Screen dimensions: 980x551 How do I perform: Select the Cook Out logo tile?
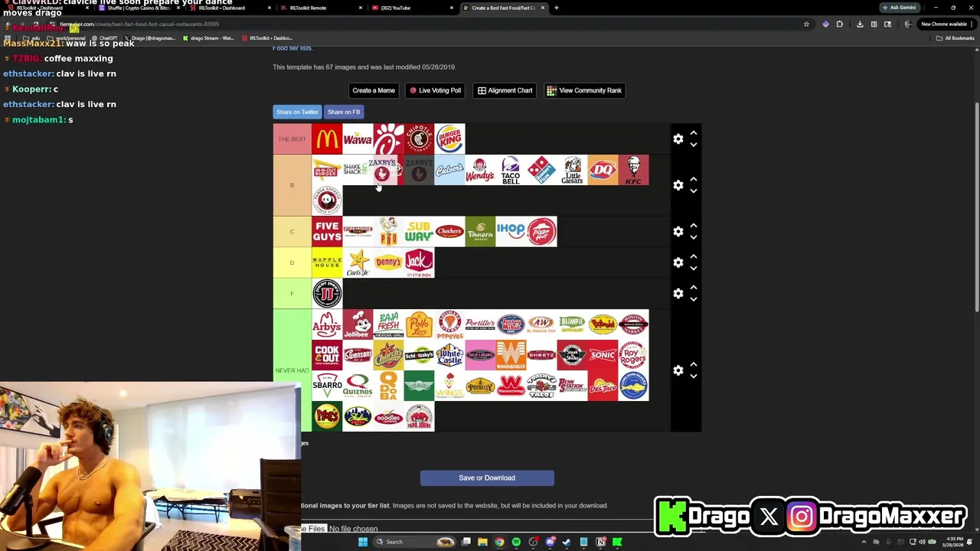coord(327,355)
